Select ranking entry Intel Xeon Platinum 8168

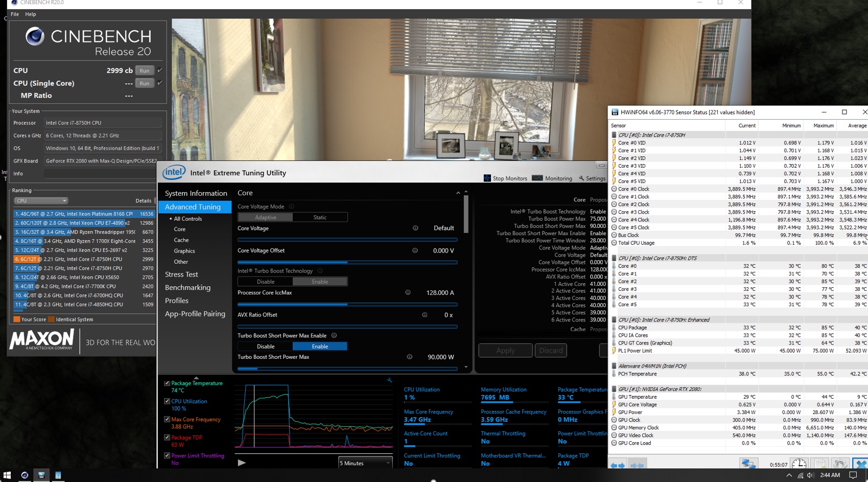[84, 214]
